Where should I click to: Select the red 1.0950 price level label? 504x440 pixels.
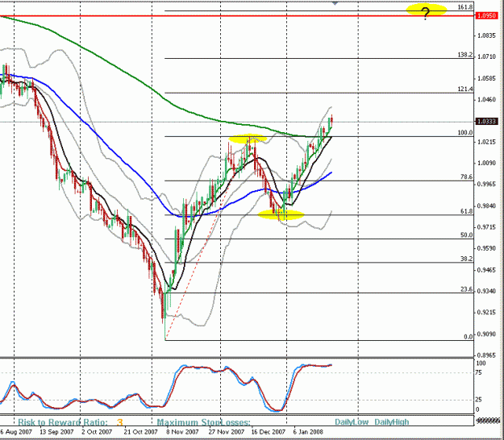tap(486, 15)
